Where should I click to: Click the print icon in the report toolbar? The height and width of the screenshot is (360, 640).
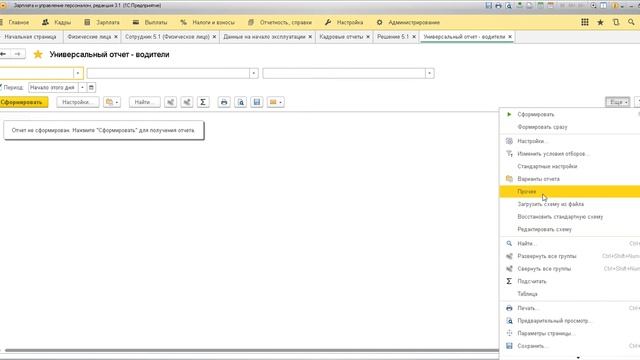(x=224, y=102)
